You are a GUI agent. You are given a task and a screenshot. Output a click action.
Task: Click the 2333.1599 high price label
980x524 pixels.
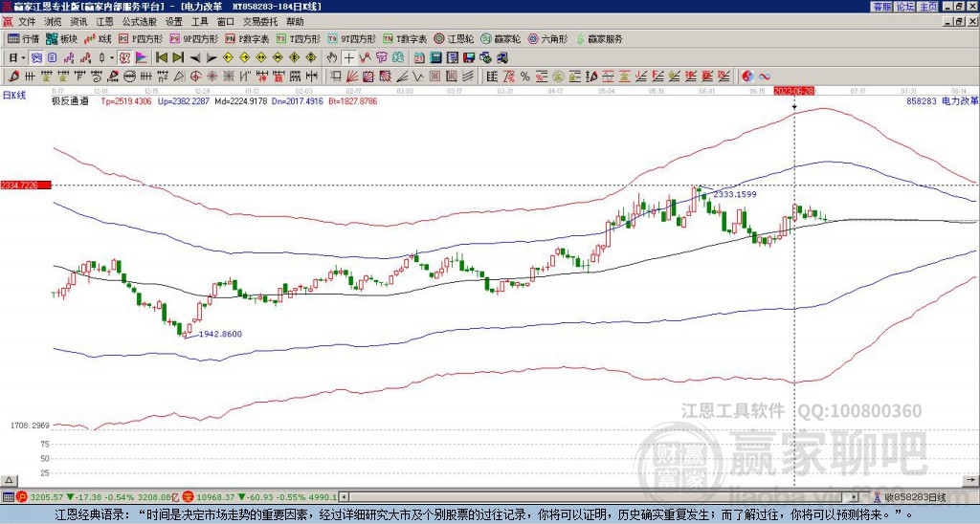[735, 194]
